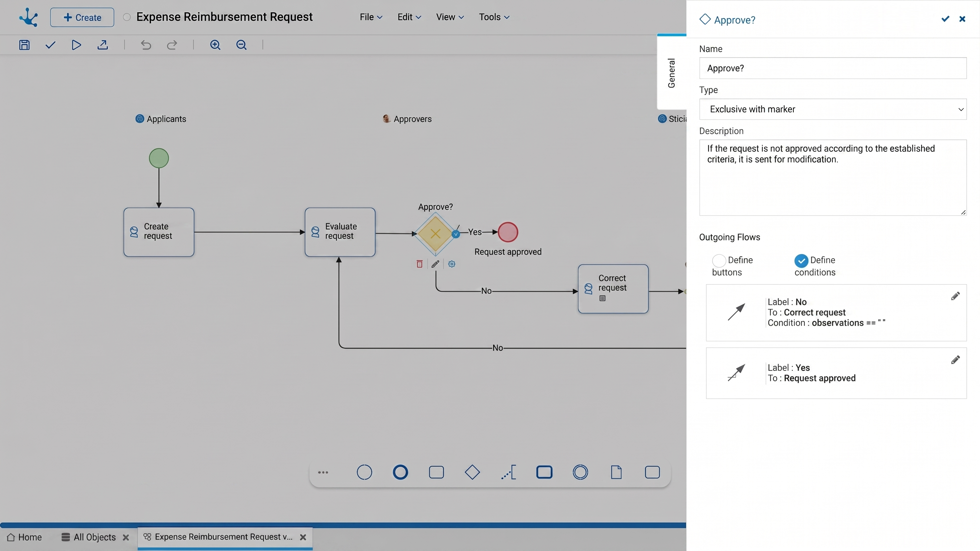Open the Edit menu
980x551 pixels.
click(x=409, y=17)
